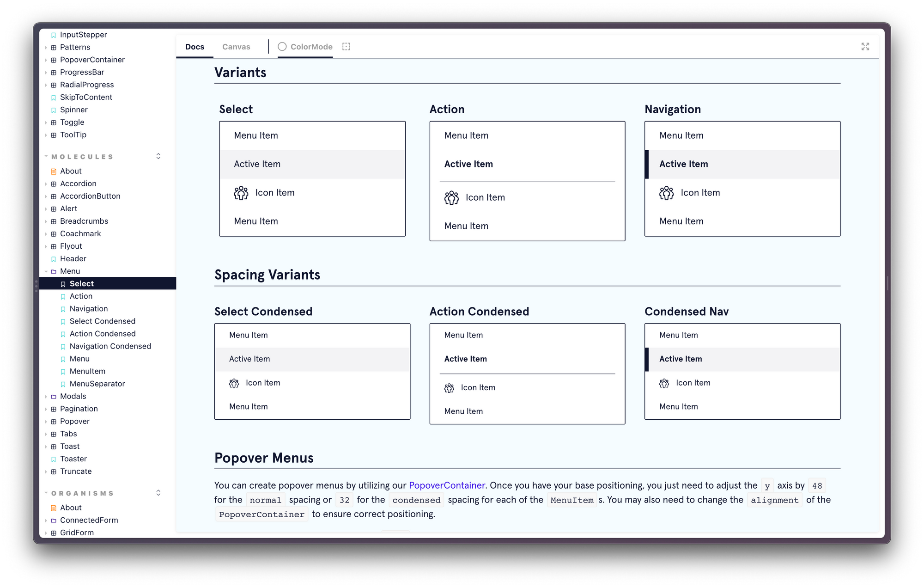The height and width of the screenshot is (588, 924).
Task: Click the people icon in Action Condensed menu
Action: tap(449, 388)
